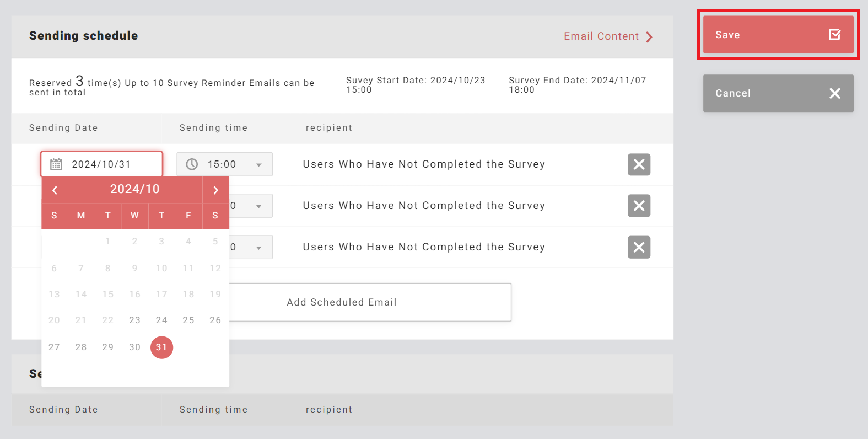868x439 pixels.
Task: Delete the third scheduled email row
Action: [639, 247]
